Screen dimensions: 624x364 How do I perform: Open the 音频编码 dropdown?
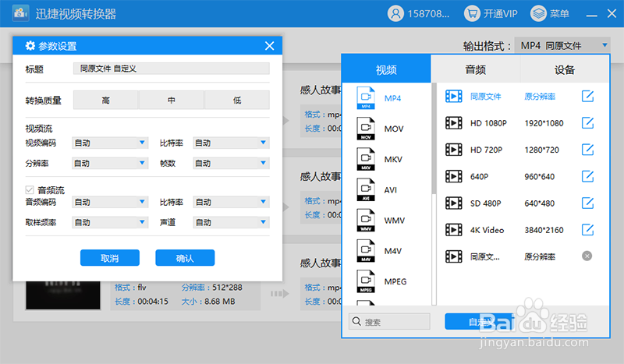click(x=110, y=202)
